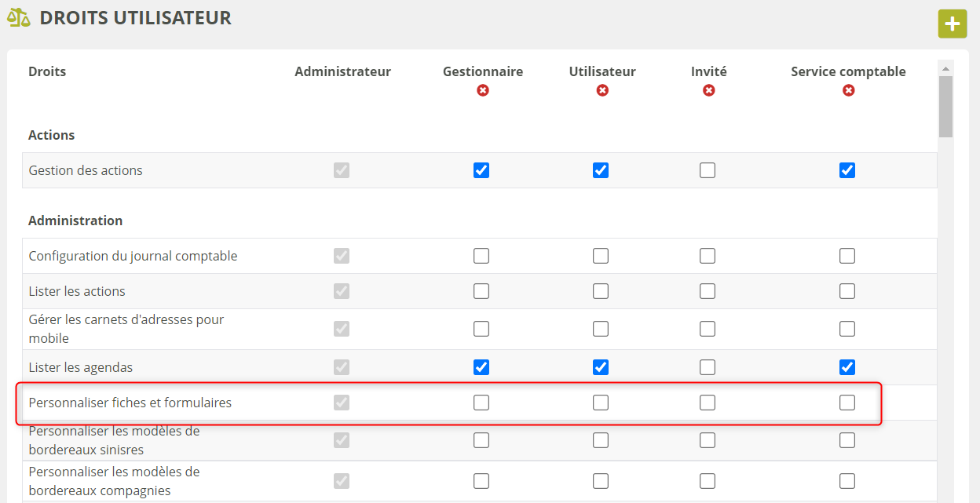Uncheck Lister les agendas for Service comptable

tap(847, 367)
